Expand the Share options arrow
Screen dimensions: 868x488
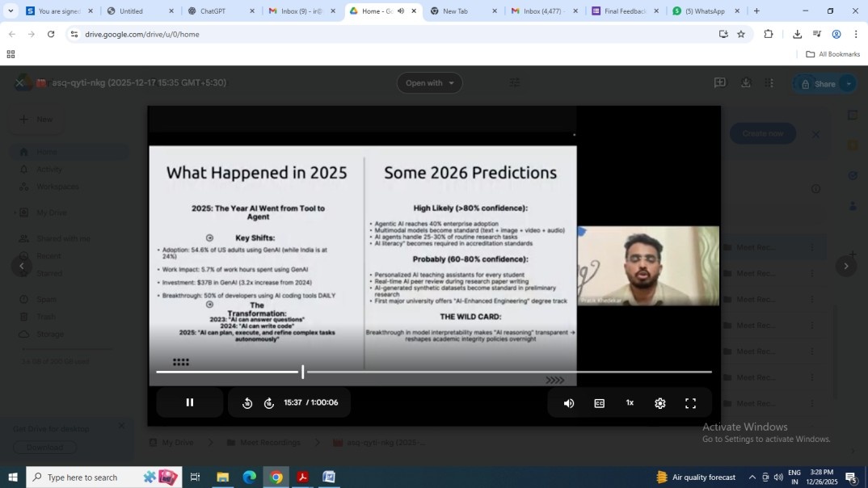[849, 84]
